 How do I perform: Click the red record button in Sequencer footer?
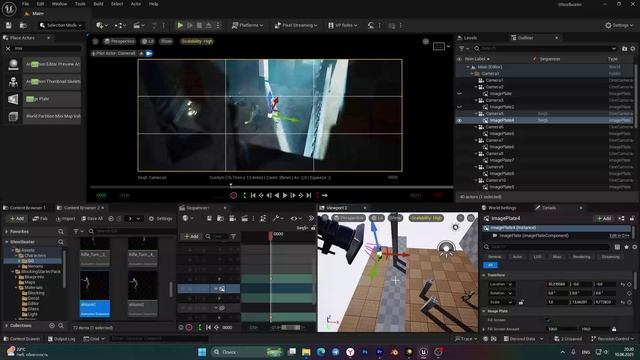[189, 327]
